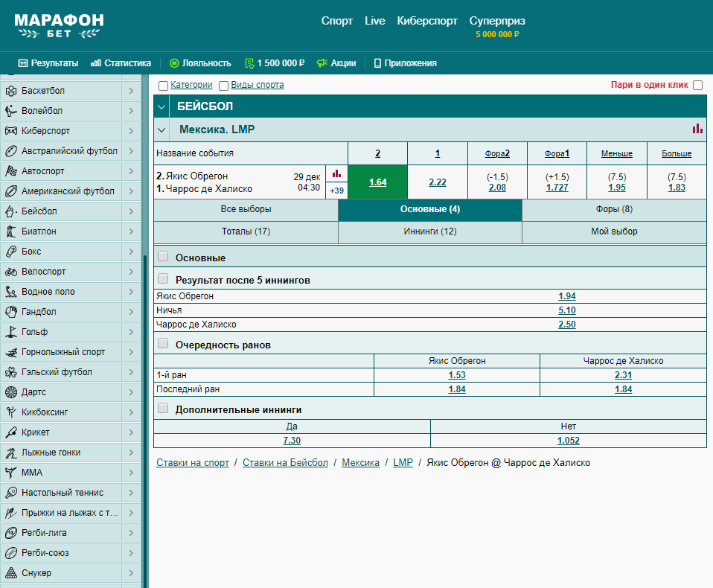The image size is (713, 588).
Task: Click the +39 more markets button
Action: (336, 191)
